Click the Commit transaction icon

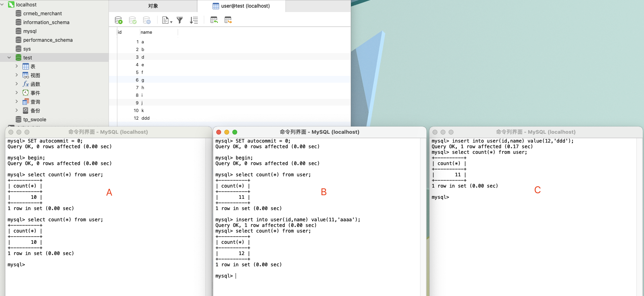pos(133,20)
